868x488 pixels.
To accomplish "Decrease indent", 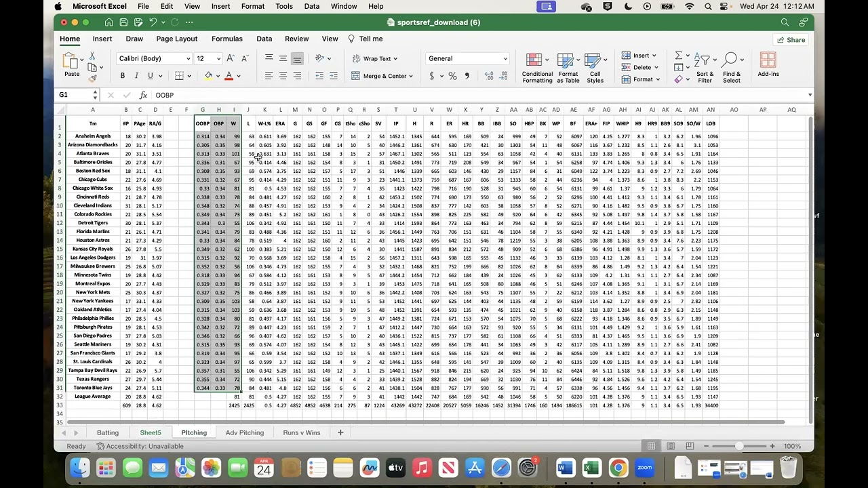I will pos(320,76).
